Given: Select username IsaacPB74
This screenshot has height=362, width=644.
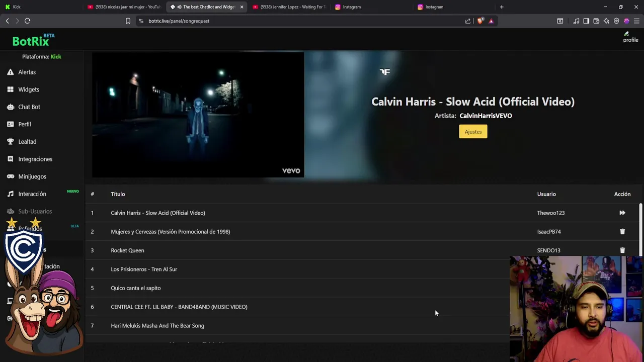Looking at the screenshot, I should [549, 232].
